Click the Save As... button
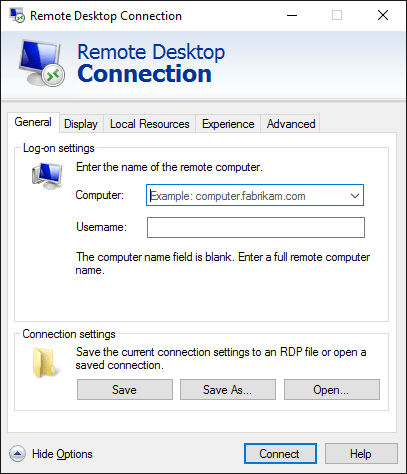Screen dimensions: 407x474 point(228,389)
